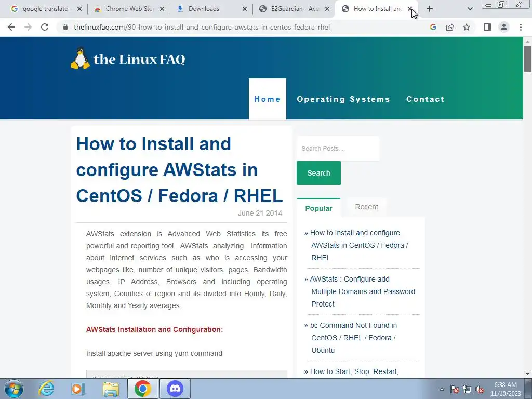Click the Linux FAQ penguin logo

pyautogui.click(x=80, y=58)
